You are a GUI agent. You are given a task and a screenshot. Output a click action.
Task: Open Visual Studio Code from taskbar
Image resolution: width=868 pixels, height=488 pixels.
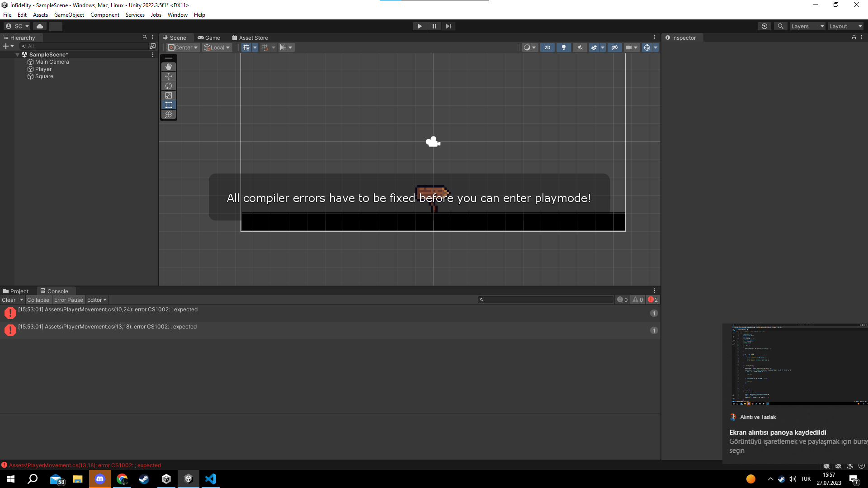211,479
